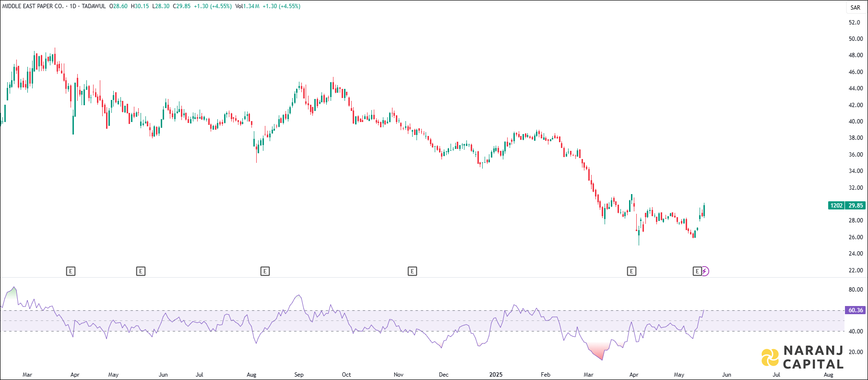This screenshot has height=380, width=868.
Task: Click the Sep label on the time axis
Action: click(x=299, y=375)
